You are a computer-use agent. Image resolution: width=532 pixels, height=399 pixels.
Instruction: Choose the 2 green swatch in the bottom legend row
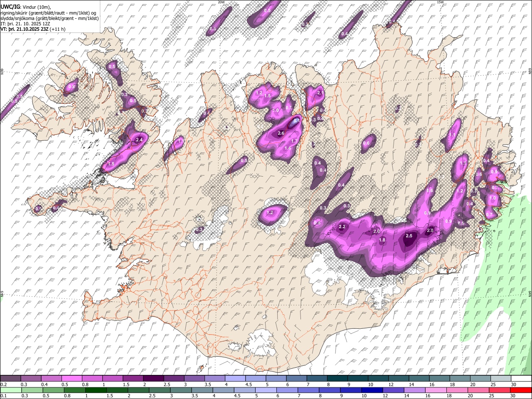(138, 390)
